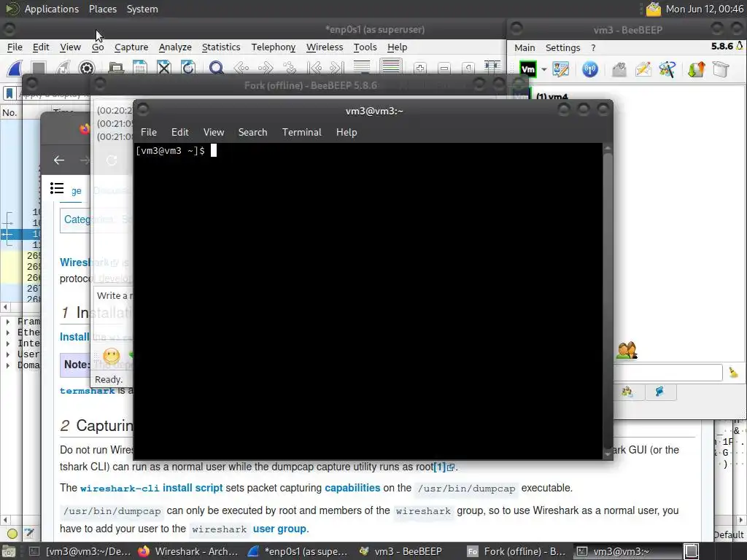The image size is (747, 560).
Task: Open wireshark-cli install script link
Action: click(x=151, y=488)
